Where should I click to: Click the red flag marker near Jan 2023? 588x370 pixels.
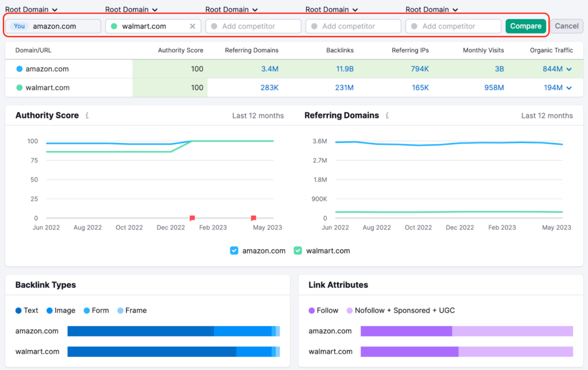point(192,218)
